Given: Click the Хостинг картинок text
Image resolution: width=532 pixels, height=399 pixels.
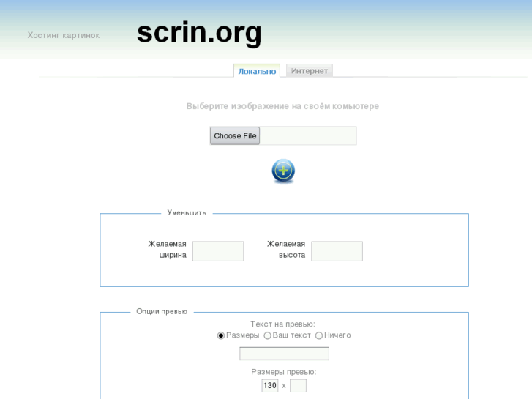Looking at the screenshot, I should 64,35.
